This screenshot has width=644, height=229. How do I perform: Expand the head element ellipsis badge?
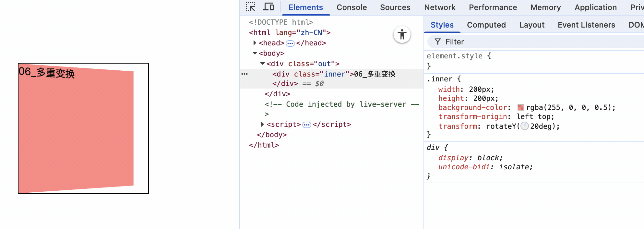[x=290, y=43]
